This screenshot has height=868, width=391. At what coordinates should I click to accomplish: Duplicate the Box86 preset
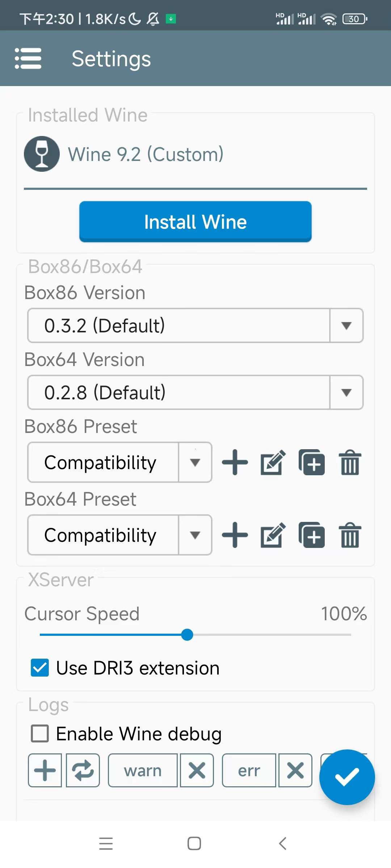pyautogui.click(x=312, y=462)
